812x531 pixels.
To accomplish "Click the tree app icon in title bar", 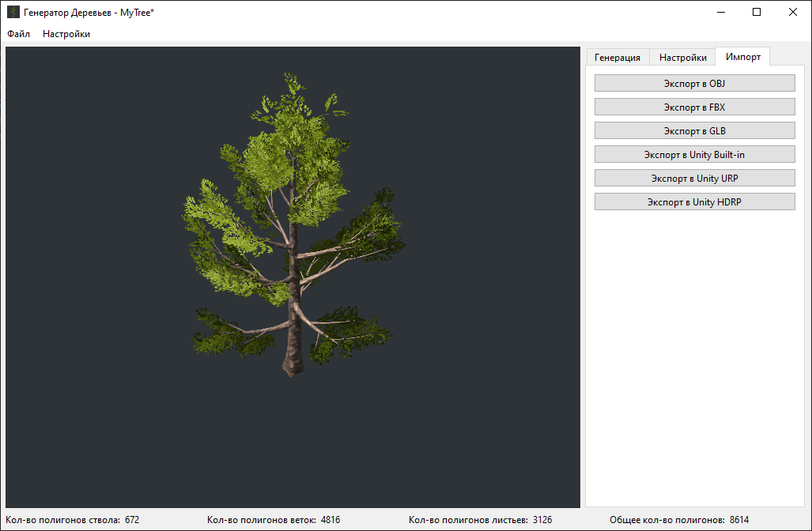I will tap(13, 12).
